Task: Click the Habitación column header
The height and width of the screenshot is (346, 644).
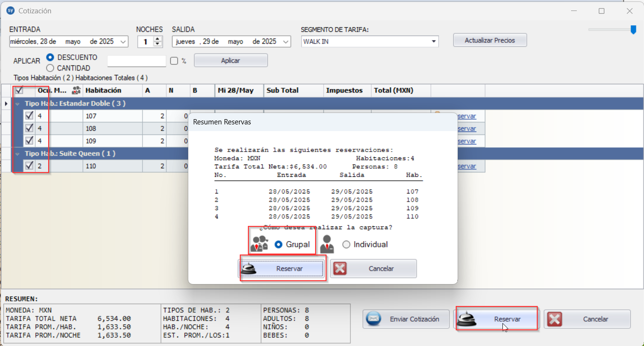Action: 112,90
